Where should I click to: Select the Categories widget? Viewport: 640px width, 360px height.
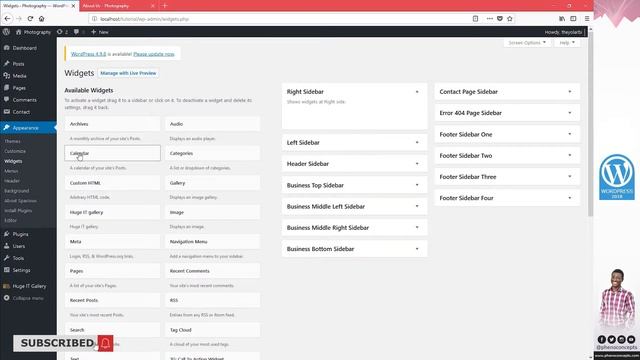[212, 153]
